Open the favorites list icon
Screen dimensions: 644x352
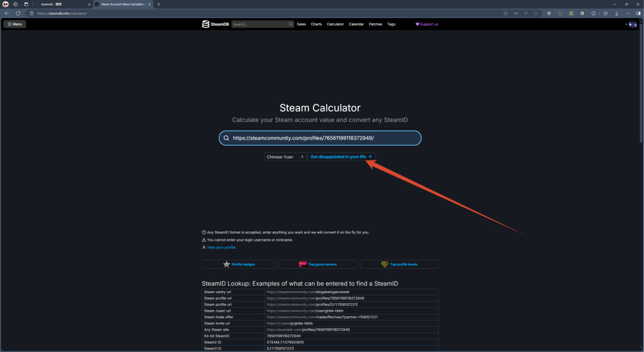(606, 13)
